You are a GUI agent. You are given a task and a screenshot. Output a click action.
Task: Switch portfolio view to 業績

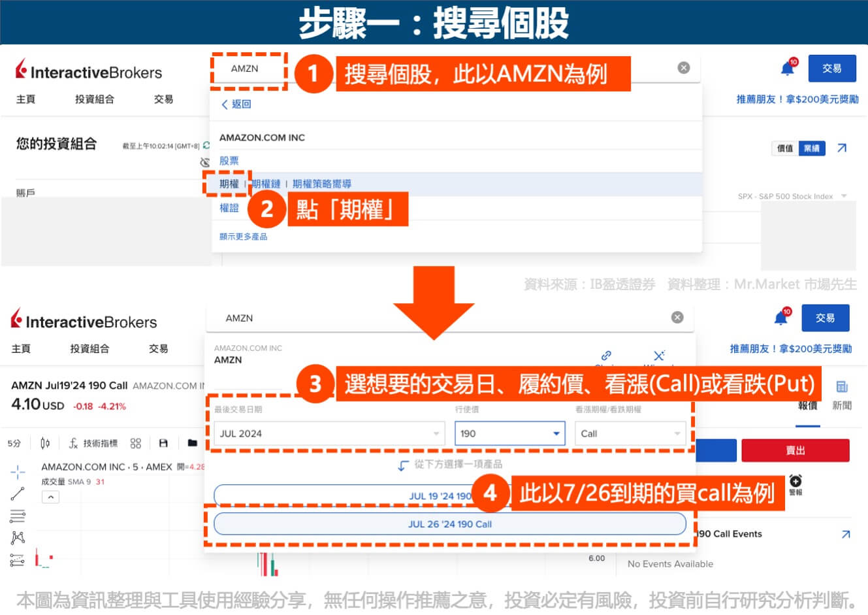click(812, 148)
